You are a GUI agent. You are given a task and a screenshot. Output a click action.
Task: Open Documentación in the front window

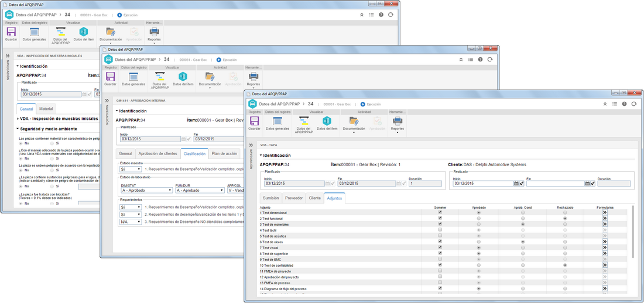tap(354, 125)
